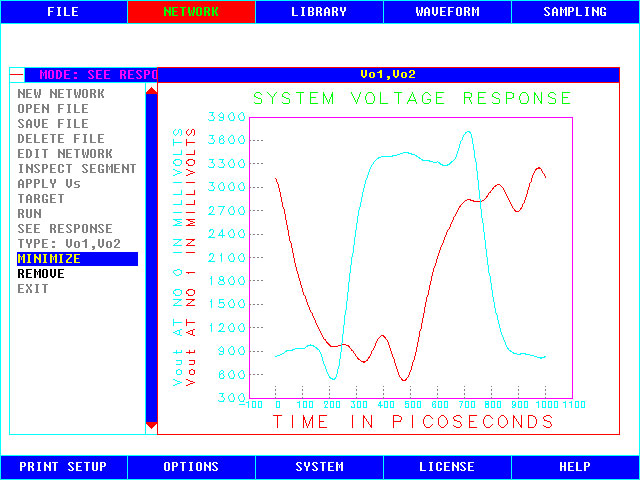Click red curve minimum near 470 ps
The image size is (640, 480).
pos(404,380)
